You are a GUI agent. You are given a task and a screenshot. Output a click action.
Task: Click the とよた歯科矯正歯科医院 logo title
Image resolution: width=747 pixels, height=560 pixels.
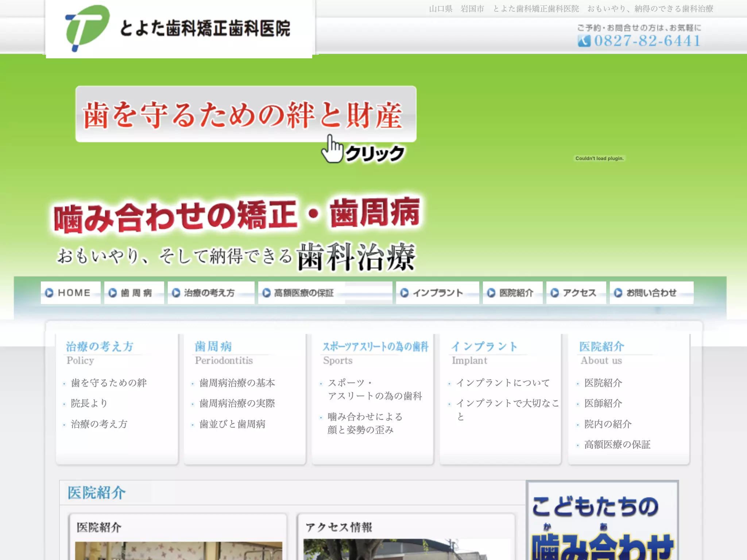205,28
